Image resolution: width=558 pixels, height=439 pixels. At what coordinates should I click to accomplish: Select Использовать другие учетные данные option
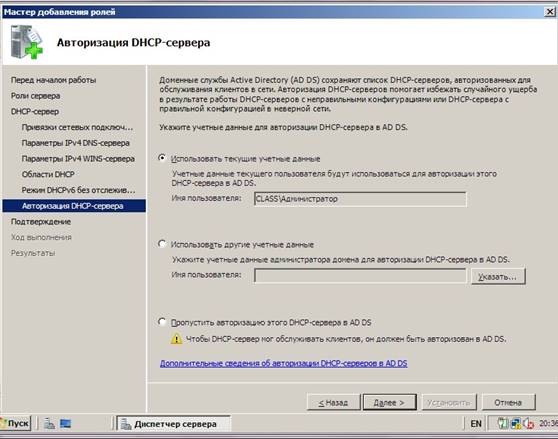pyautogui.click(x=162, y=244)
